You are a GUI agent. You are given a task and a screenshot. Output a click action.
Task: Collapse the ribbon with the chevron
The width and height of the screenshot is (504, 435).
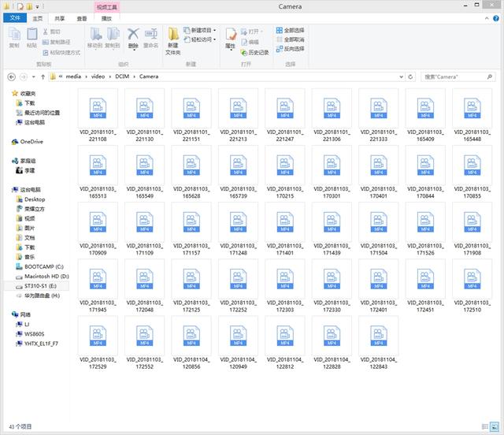[487, 19]
